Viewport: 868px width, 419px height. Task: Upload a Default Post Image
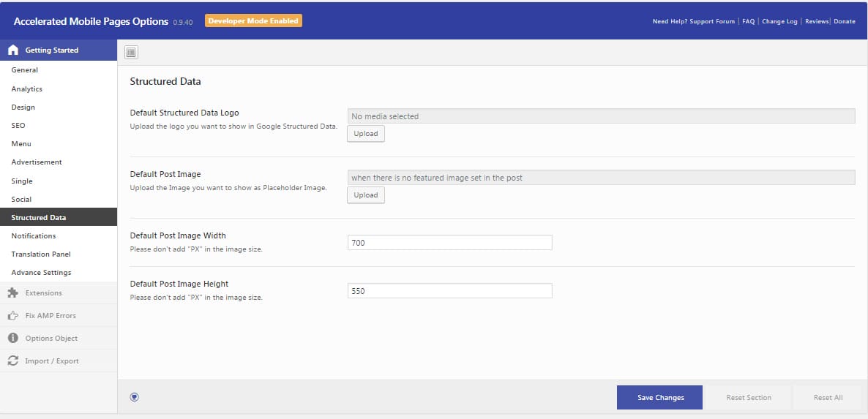pos(366,195)
